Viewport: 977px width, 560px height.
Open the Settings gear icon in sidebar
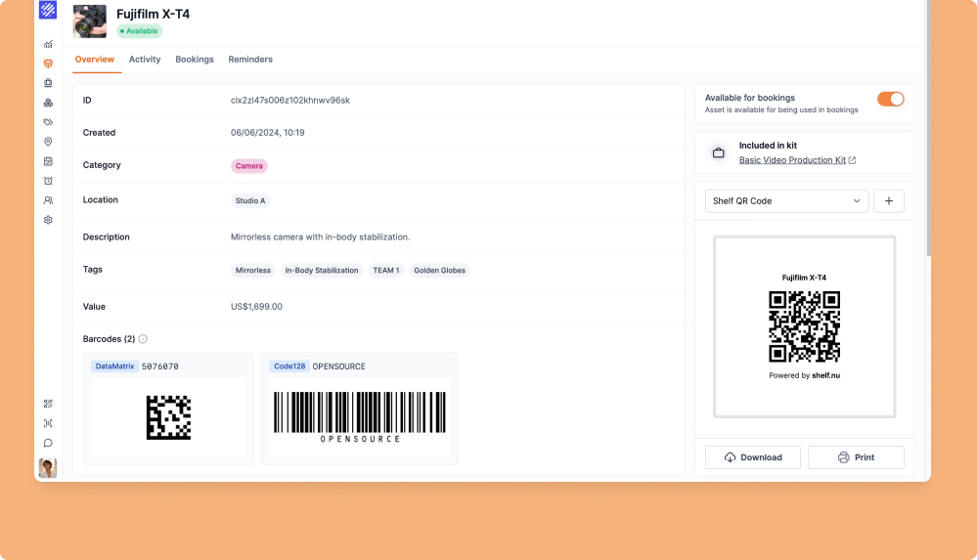[x=48, y=220]
